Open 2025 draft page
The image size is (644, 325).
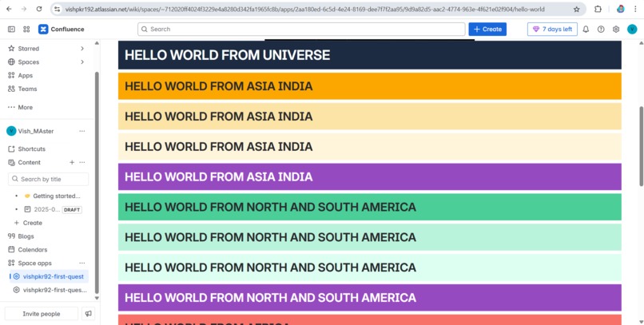[47, 209]
